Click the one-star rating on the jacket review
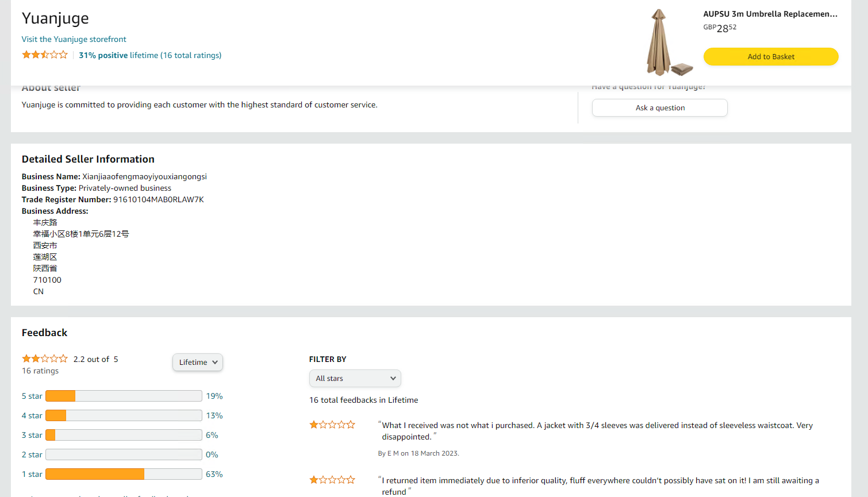Image resolution: width=868 pixels, height=497 pixels. pyautogui.click(x=332, y=425)
